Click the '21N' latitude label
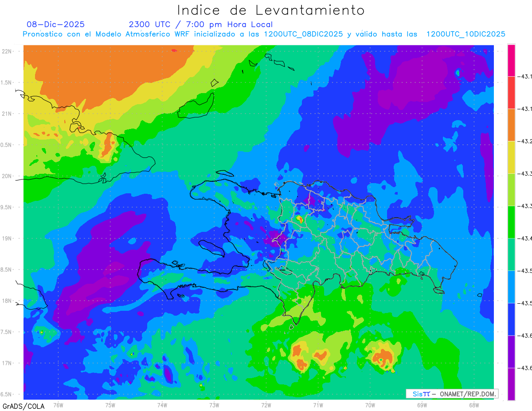The height and width of the screenshot is (411, 532). click(x=8, y=114)
